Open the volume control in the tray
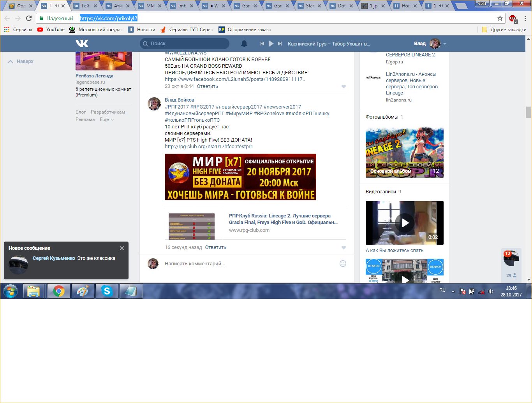Image resolution: width=532 pixels, height=403 pixels. 491,291
